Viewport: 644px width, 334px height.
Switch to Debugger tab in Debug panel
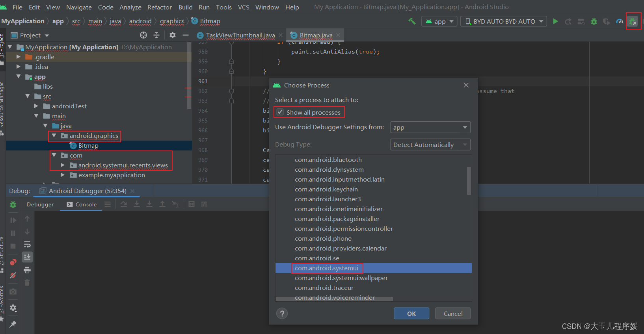pyautogui.click(x=40, y=204)
